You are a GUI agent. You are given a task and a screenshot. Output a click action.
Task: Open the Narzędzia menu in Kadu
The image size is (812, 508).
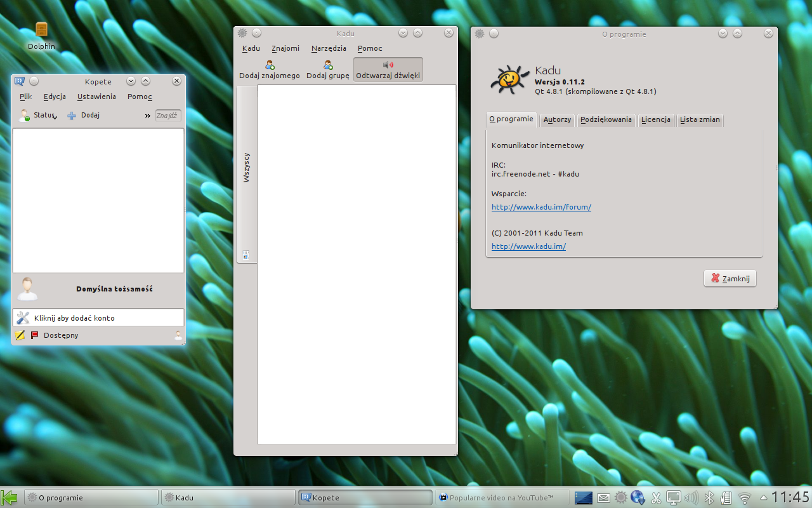coord(329,48)
